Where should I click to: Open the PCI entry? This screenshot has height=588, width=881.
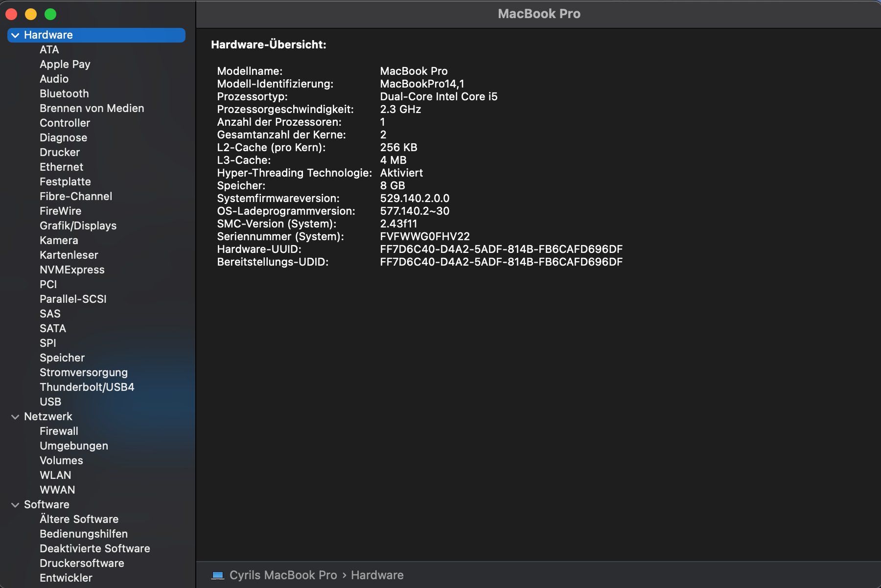pyautogui.click(x=48, y=285)
